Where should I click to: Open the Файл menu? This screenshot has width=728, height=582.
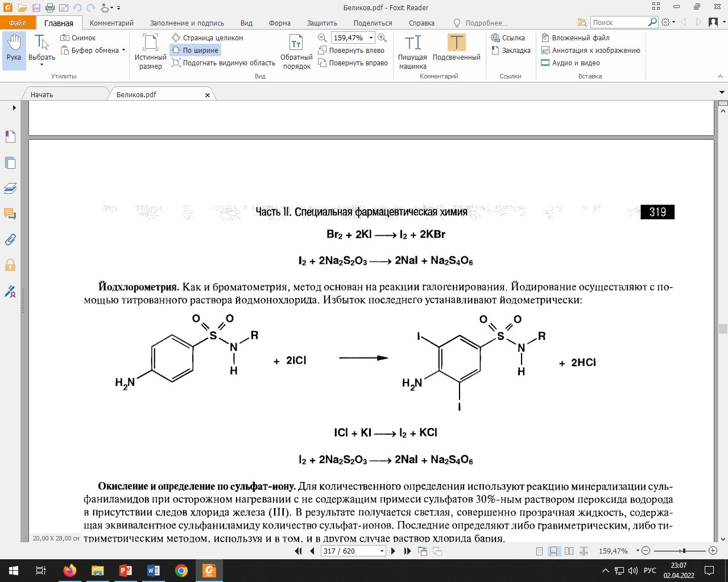coord(18,23)
